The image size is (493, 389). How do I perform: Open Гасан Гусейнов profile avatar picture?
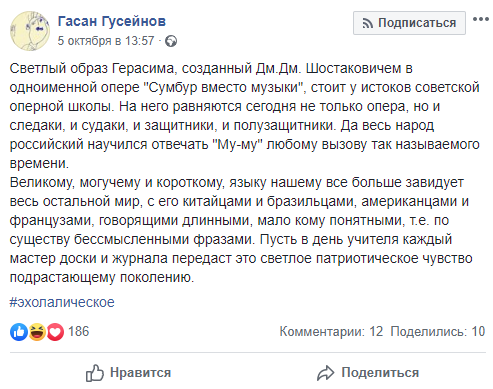click(x=30, y=31)
